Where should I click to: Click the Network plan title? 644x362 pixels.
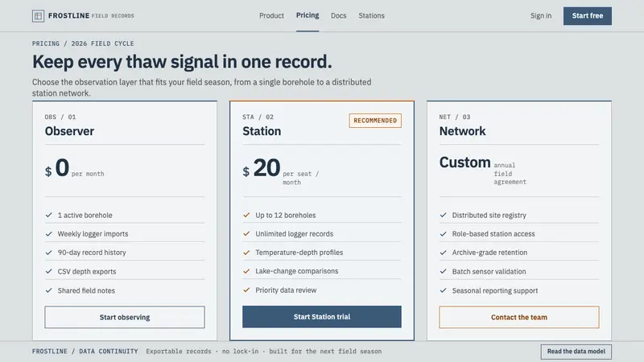point(462,131)
